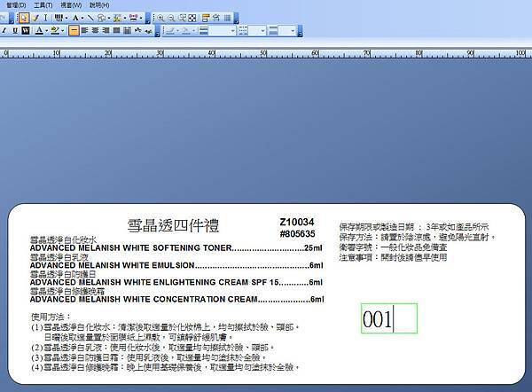Select the title text 雪晶透四件禮
The image size is (532, 392).
tap(173, 225)
